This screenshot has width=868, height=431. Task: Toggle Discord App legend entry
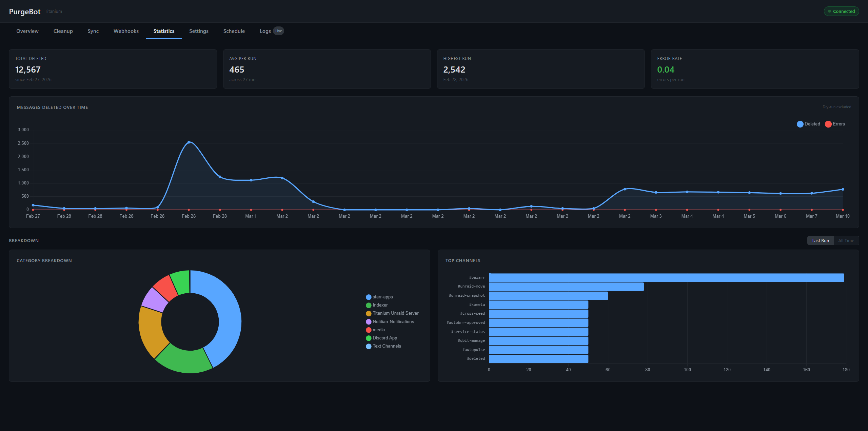(x=381, y=338)
